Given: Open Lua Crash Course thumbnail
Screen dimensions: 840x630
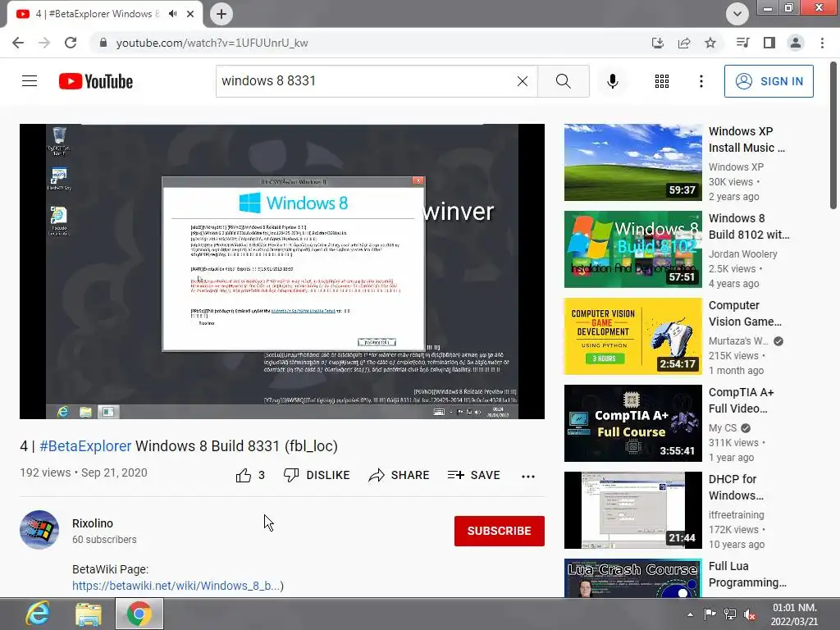Looking at the screenshot, I should [632, 578].
